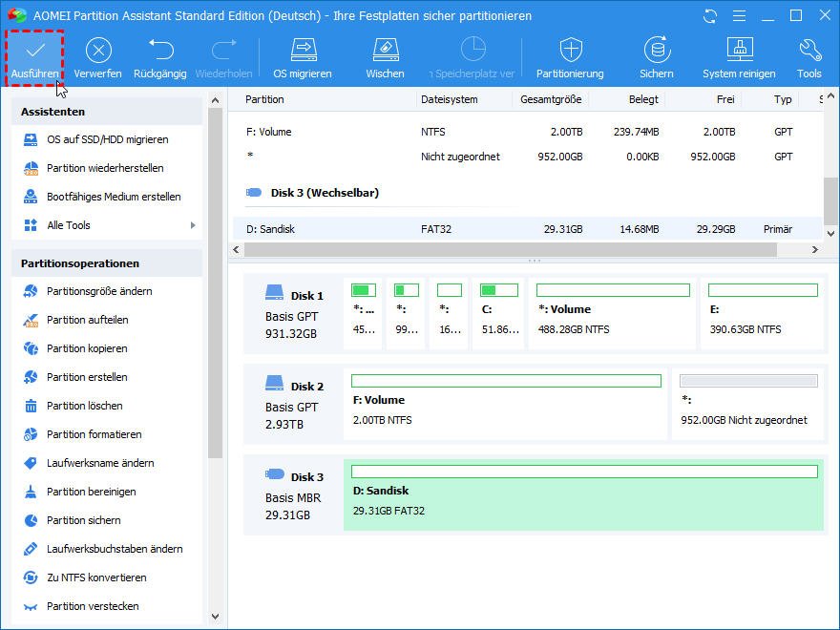Launch System reinigen from toolbar
The image size is (840, 630).
coord(739,52)
